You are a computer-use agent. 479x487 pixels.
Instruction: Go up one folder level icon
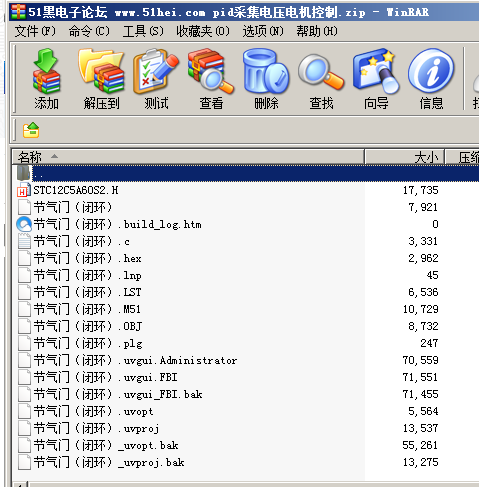(31, 130)
